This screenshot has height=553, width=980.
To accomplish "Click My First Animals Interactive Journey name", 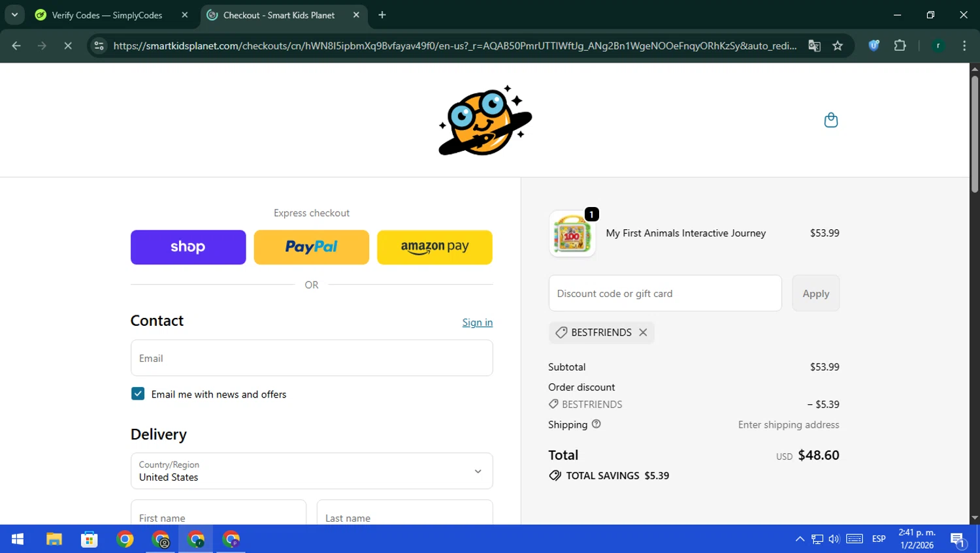I will coord(686,233).
